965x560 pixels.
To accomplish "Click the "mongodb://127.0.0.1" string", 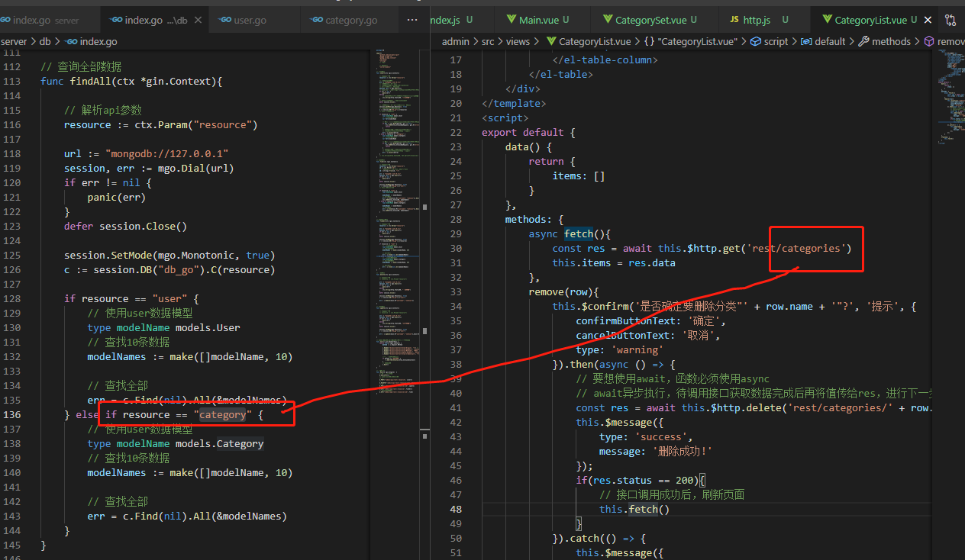I will (167, 153).
